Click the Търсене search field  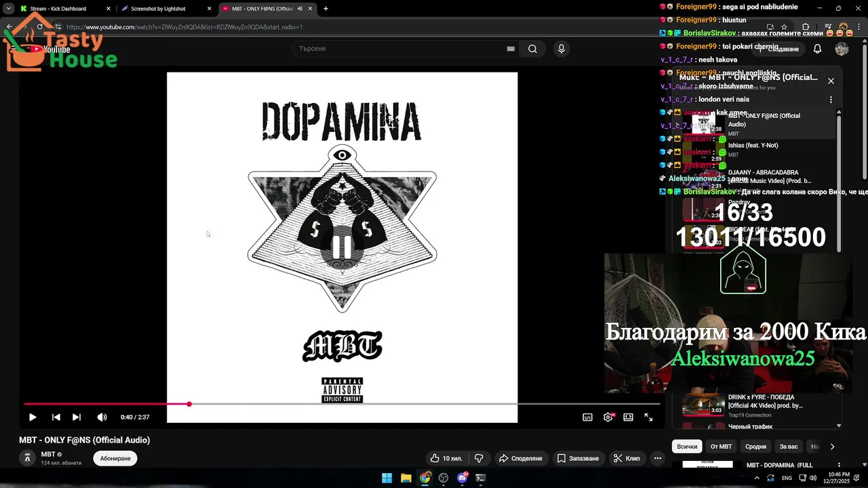pos(400,49)
